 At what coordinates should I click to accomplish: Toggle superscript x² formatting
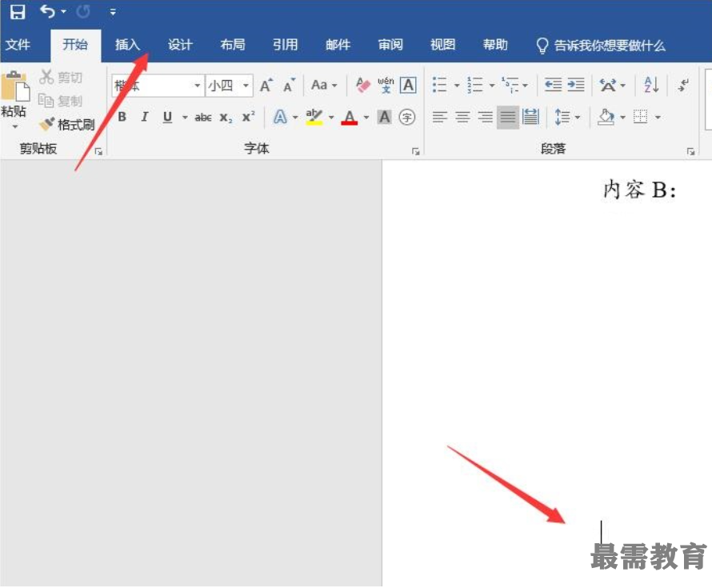point(248,117)
